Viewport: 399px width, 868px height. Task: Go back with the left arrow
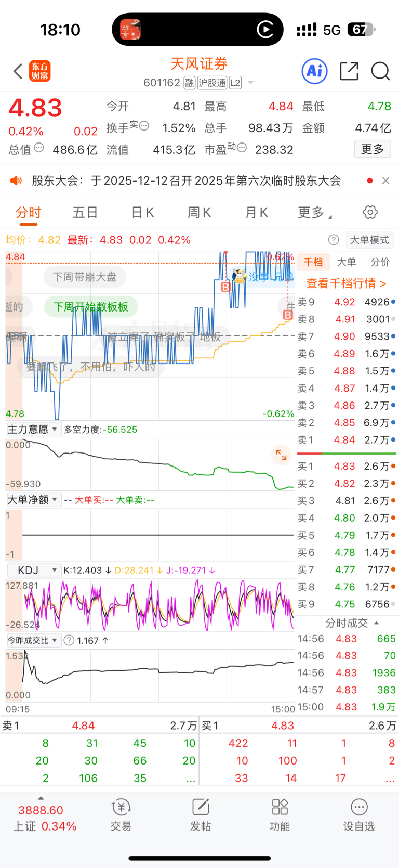[18, 71]
